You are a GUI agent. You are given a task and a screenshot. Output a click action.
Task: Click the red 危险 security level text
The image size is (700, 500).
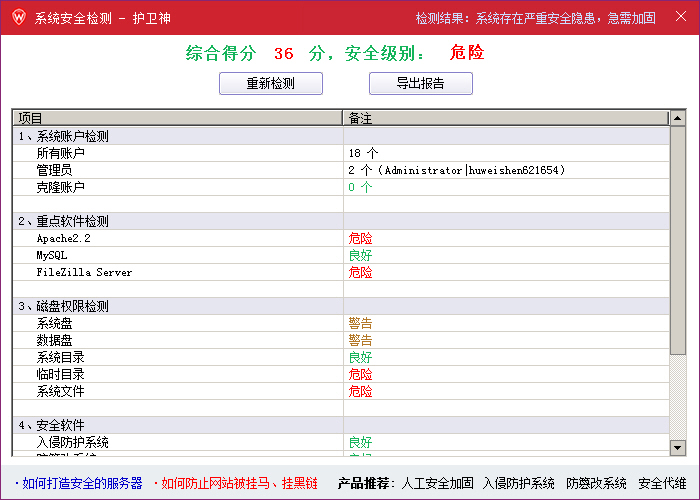coord(467,52)
